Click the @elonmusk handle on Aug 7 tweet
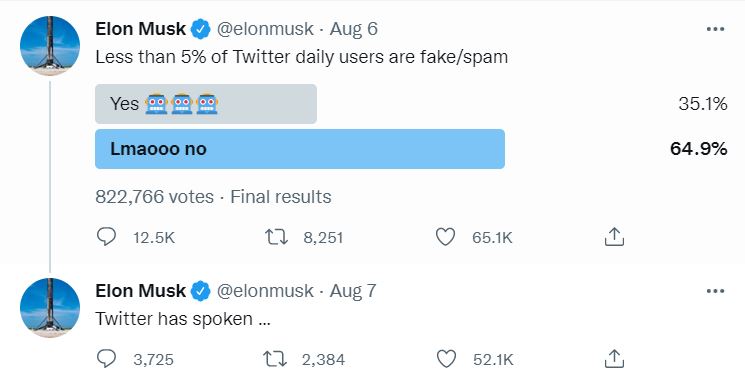The width and height of the screenshot is (745, 375). (x=265, y=291)
